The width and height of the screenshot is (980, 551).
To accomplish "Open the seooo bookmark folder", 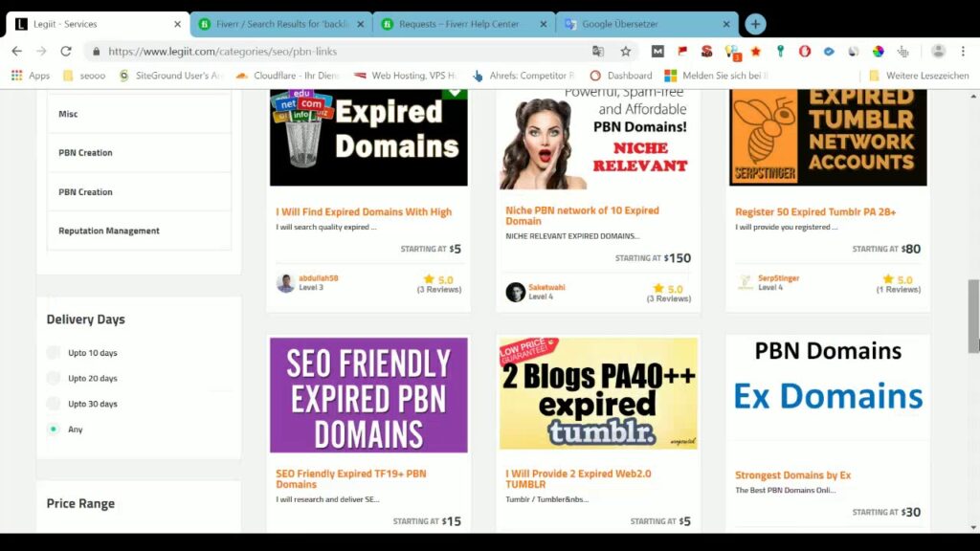I will (84, 76).
